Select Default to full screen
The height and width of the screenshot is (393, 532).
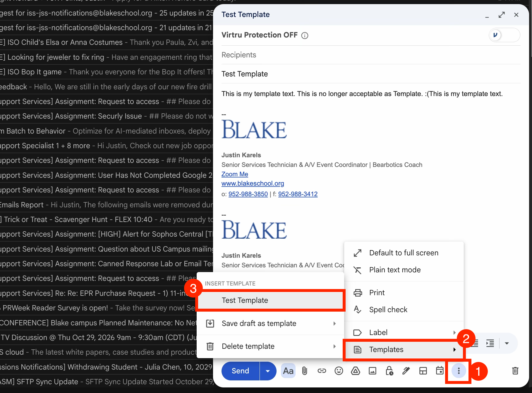404,253
